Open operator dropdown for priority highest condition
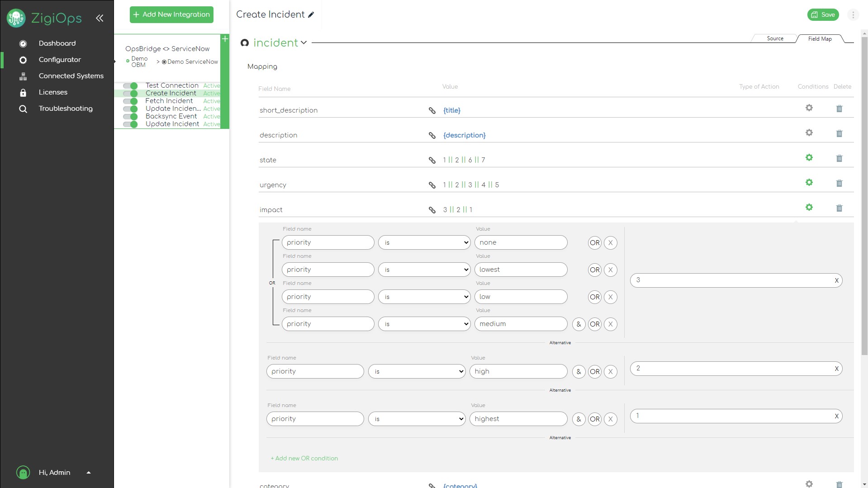 coord(417,419)
